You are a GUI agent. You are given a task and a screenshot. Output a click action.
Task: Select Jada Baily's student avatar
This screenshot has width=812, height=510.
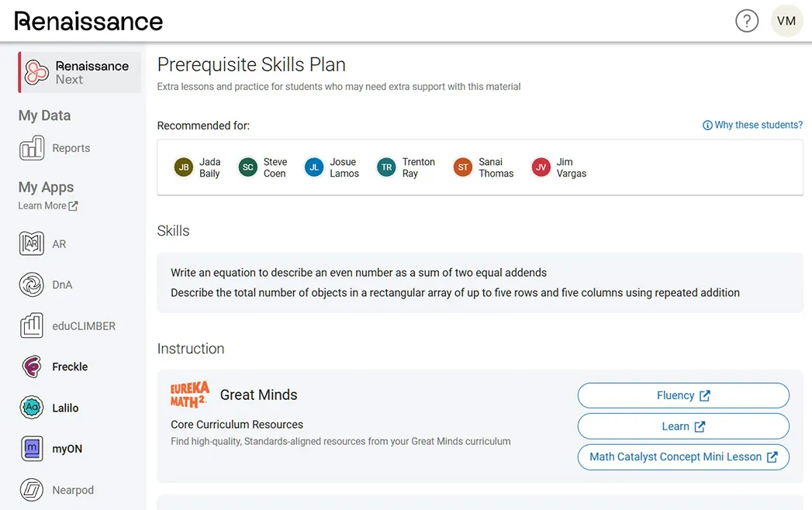coord(183,167)
